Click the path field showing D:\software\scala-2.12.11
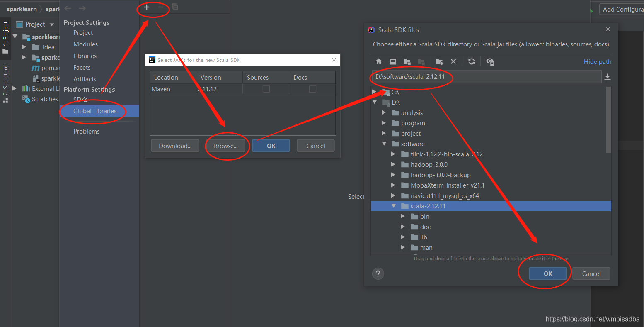The image size is (644, 327). point(487,77)
